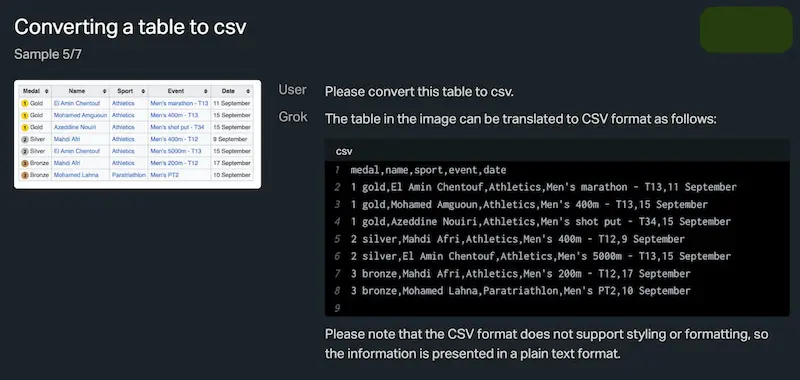Click the sort arrows in Event column header

[206, 91]
